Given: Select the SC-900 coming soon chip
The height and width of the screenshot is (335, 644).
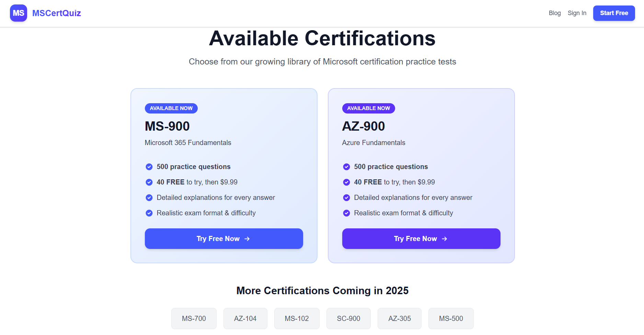Looking at the screenshot, I should click(348, 319).
